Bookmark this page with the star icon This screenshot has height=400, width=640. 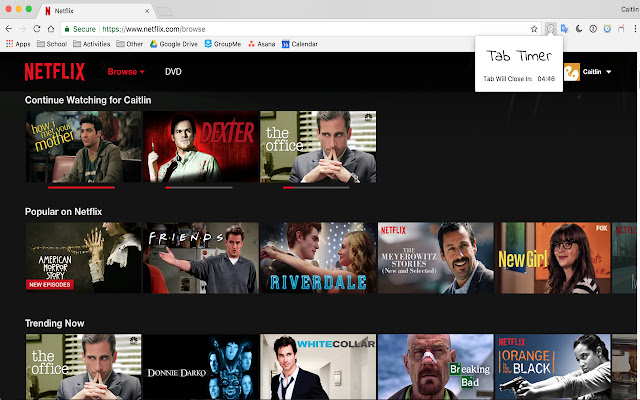coord(534,29)
